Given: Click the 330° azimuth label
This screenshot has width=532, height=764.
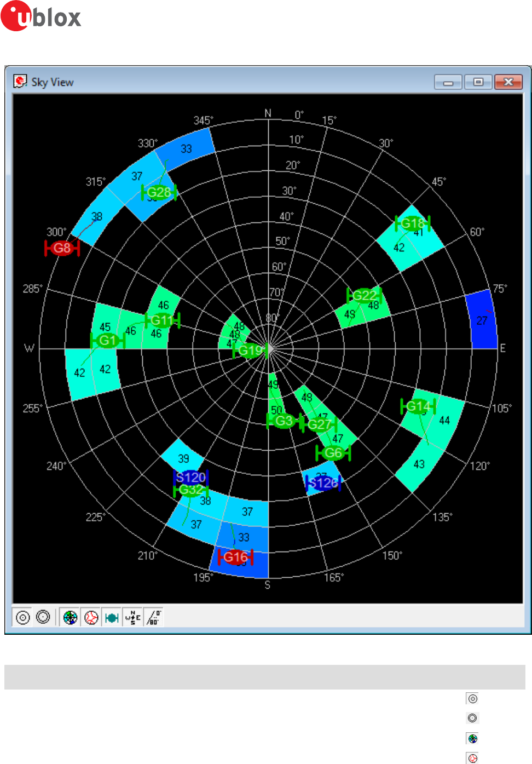Looking at the screenshot, I should click(148, 143).
